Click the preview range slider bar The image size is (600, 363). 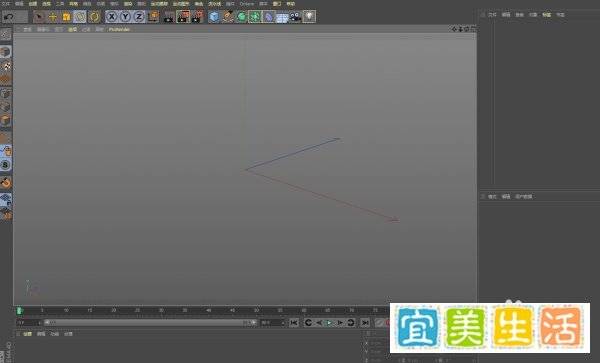[150, 323]
